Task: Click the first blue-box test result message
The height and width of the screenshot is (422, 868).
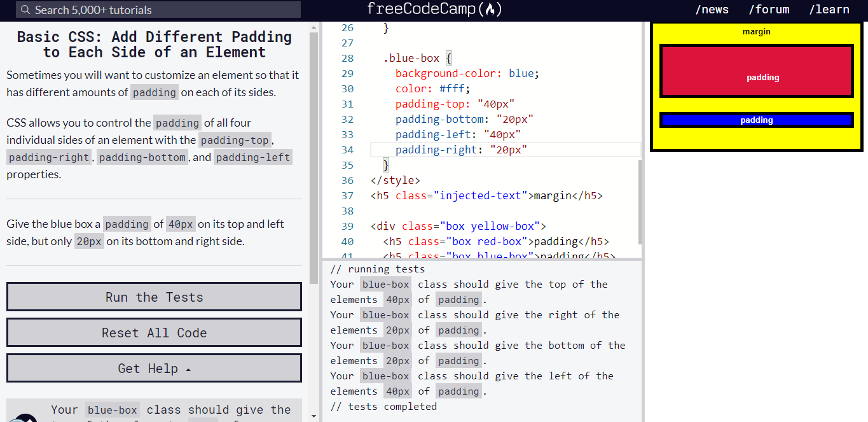Action: [464, 292]
